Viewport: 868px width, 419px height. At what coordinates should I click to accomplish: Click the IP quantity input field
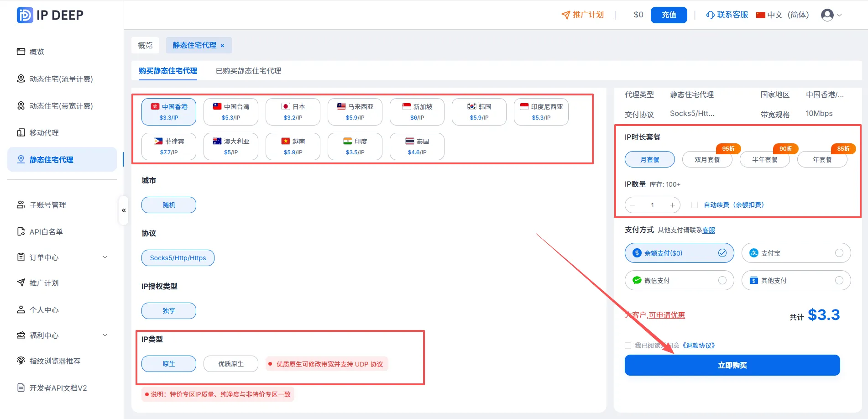pyautogui.click(x=653, y=205)
